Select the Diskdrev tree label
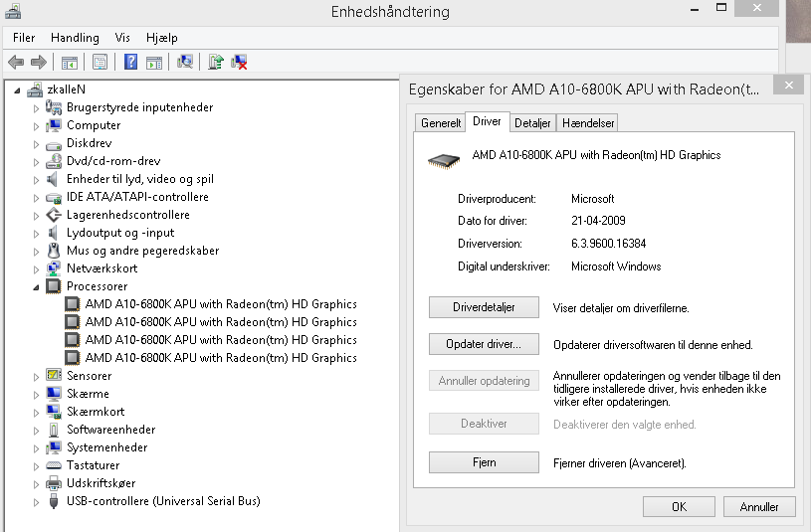This screenshot has width=811, height=532. tap(89, 143)
